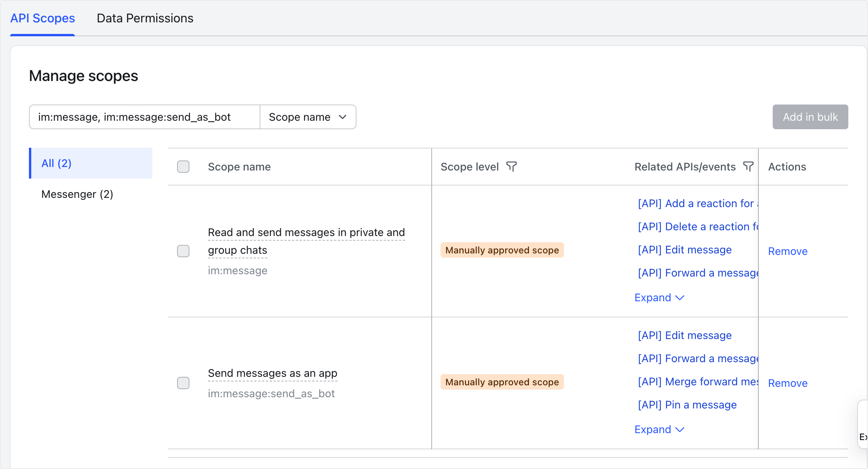Image resolution: width=868 pixels, height=469 pixels.
Task: Click the Actions column header
Action: coord(787,167)
